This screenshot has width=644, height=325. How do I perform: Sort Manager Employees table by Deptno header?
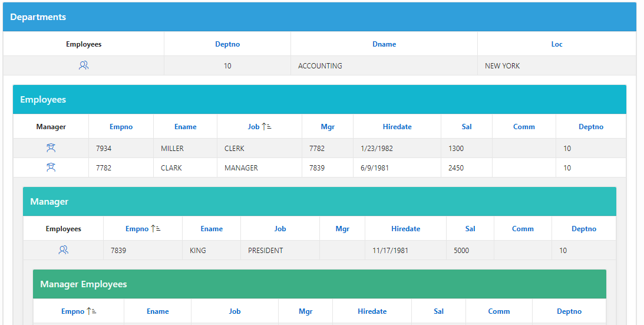pyautogui.click(x=569, y=311)
